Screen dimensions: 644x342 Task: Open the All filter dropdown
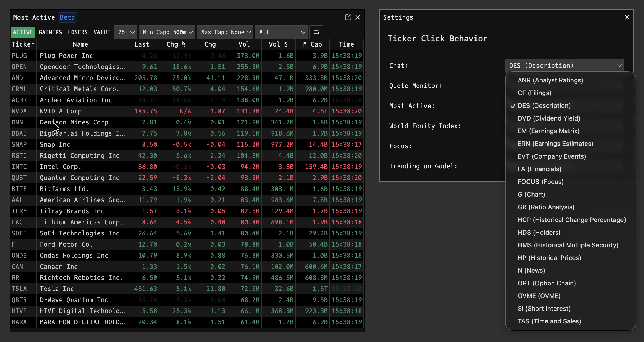pos(281,32)
